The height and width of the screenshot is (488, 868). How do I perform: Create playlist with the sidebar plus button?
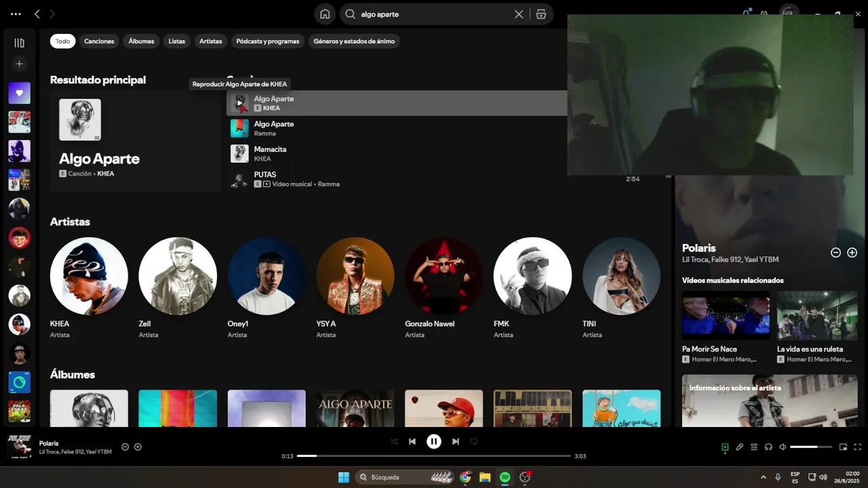tap(19, 64)
